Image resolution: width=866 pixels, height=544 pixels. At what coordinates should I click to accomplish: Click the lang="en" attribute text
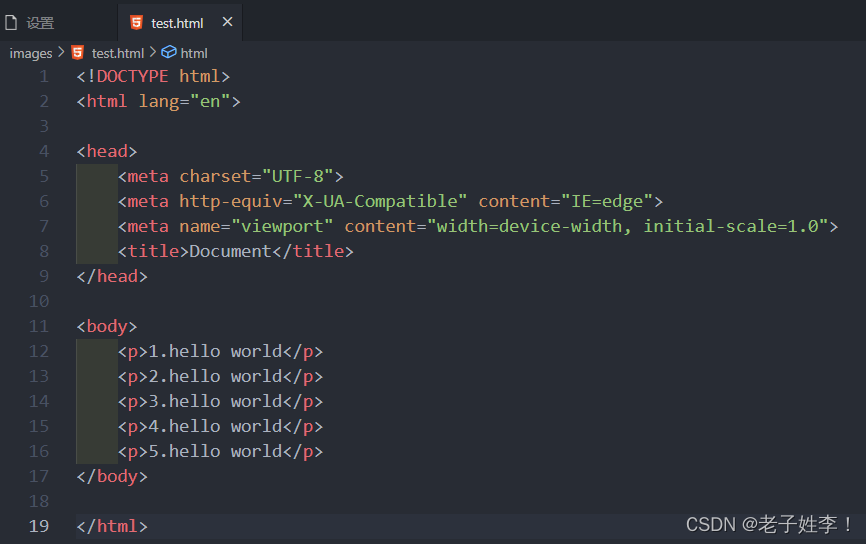coord(184,102)
